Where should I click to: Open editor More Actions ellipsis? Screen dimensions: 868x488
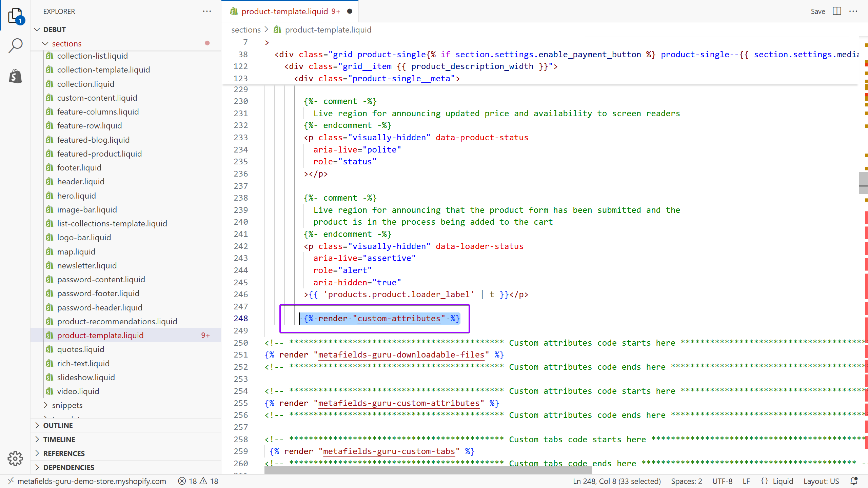coord(853,11)
